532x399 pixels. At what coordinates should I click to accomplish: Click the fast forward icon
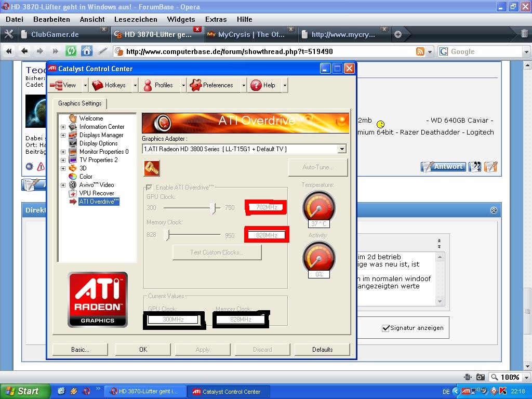[x=55, y=51]
